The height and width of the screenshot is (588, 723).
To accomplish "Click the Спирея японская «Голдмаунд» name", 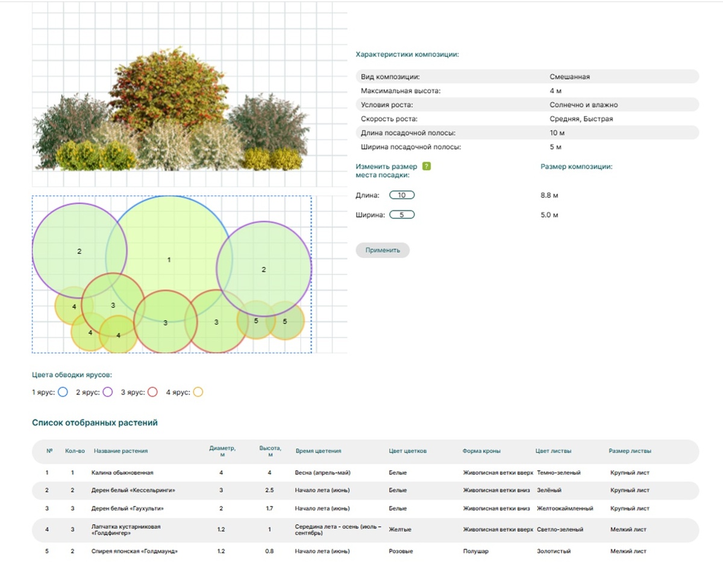I will pos(134,551).
